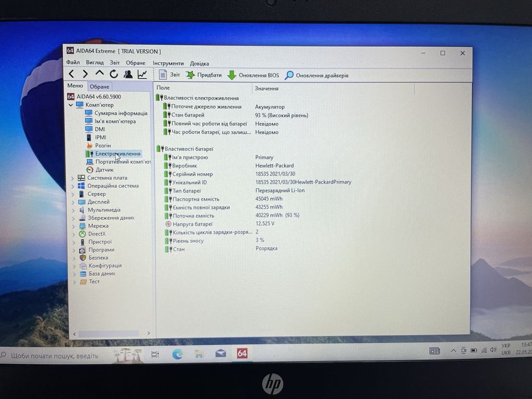This screenshot has width=532, height=399.
Task: Click the Безпека shield icon
Action: pos(83,258)
